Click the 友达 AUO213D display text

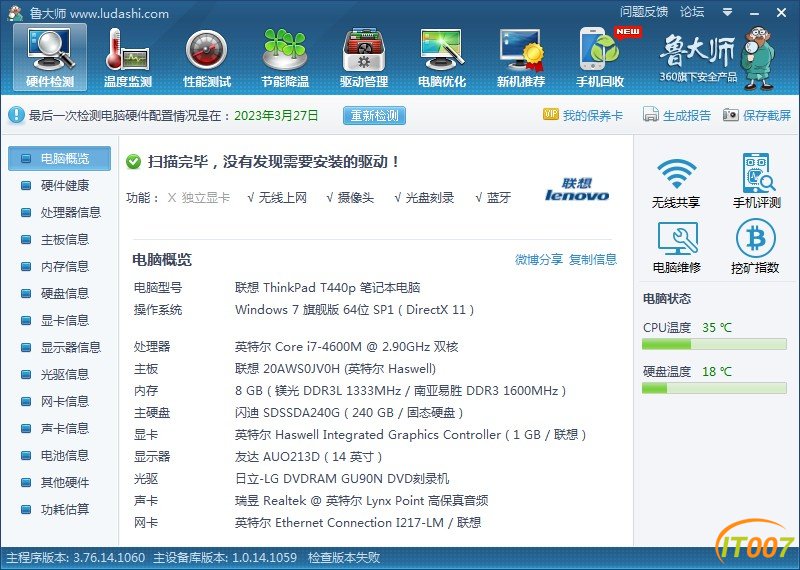(x=308, y=457)
